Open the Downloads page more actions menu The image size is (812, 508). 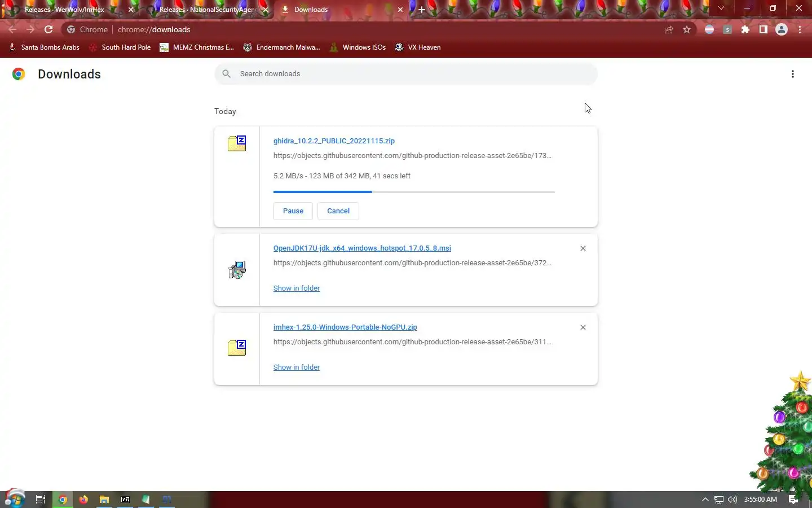pos(793,74)
